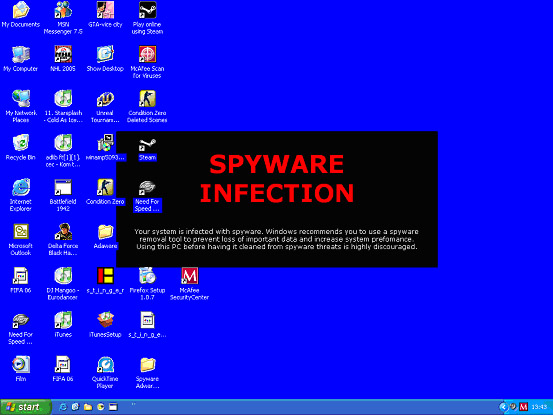
Task: Open the Start menu
Action: (x=25, y=407)
